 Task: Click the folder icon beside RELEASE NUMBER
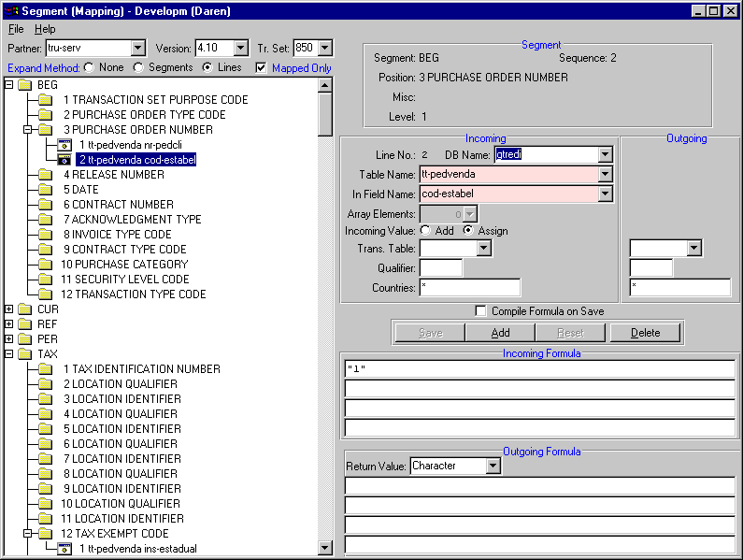[x=45, y=175]
